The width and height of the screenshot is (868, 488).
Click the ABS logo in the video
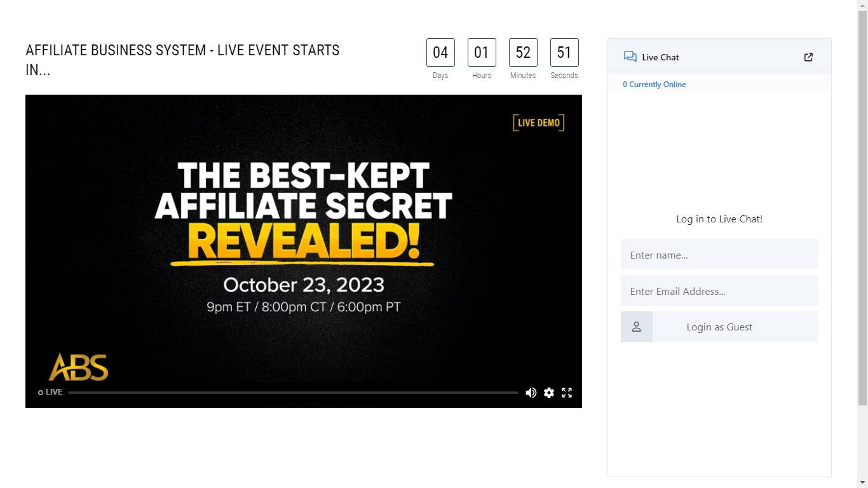click(79, 367)
